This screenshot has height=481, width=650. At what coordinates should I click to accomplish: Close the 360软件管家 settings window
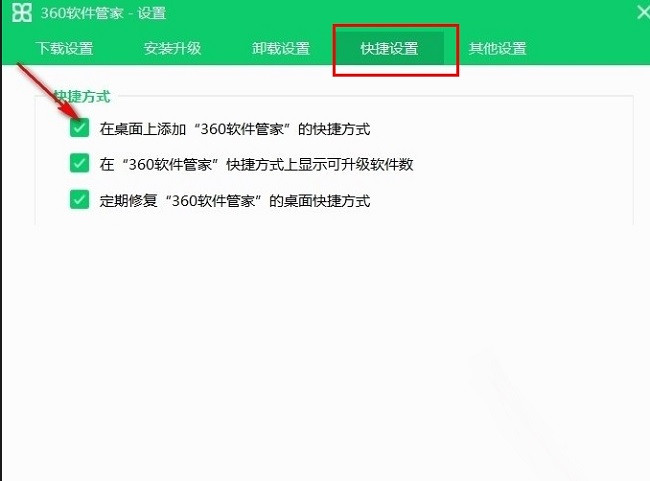(x=643, y=12)
